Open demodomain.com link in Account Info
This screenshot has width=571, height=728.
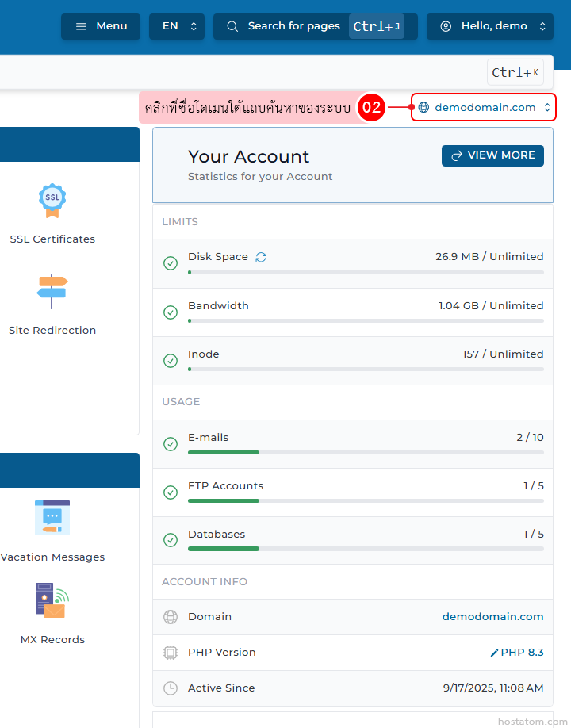pos(492,617)
